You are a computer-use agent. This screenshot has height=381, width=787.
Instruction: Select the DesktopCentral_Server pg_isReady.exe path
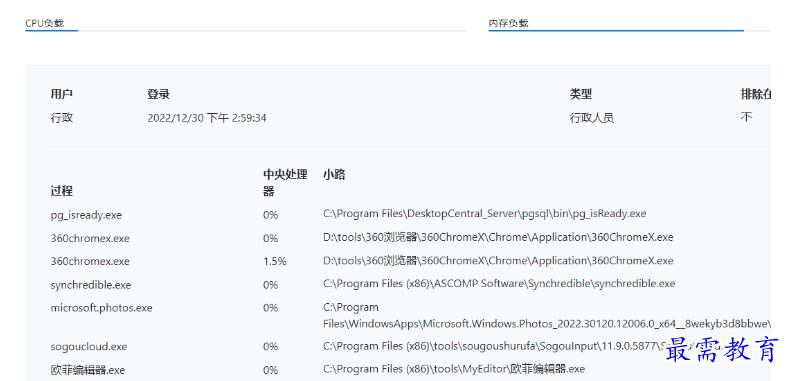pos(485,213)
